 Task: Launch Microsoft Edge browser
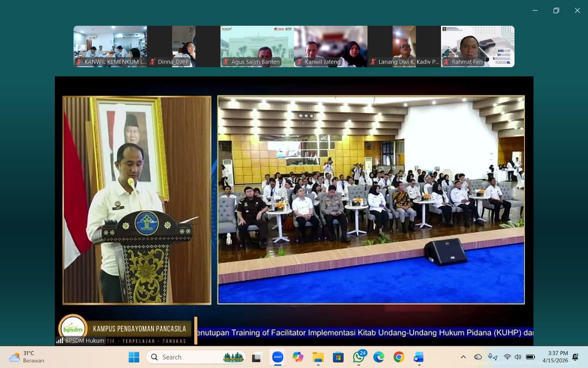[x=379, y=357]
